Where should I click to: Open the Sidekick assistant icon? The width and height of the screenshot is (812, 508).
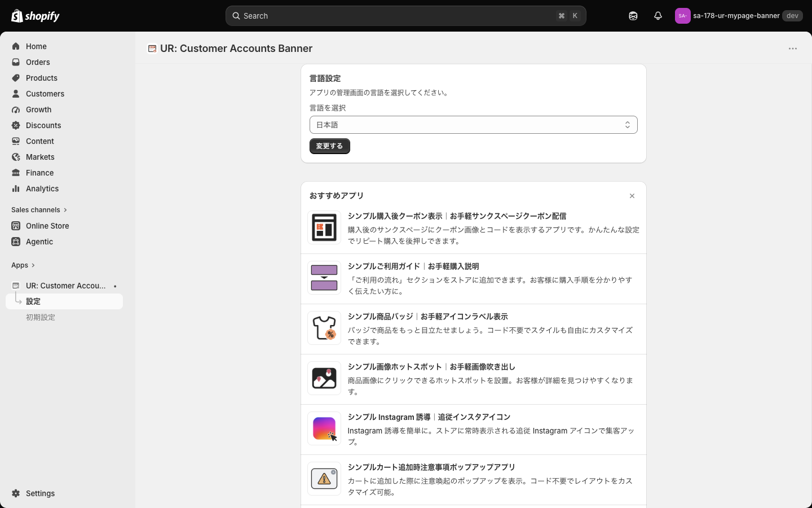(x=633, y=16)
